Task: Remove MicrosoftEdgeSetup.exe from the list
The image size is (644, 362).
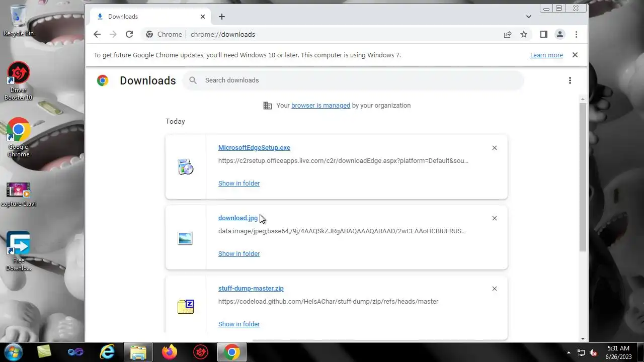Action: pyautogui.click(x=495, y=148)
